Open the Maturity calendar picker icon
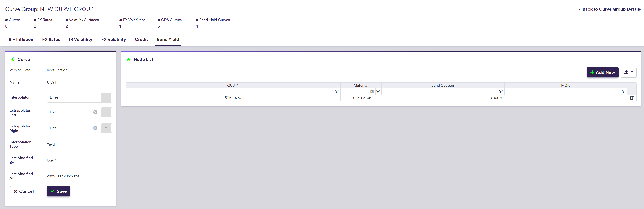Image resolution: width=644 pixels, height=209 pixels. pyautogui.click(x=372, y=91)
